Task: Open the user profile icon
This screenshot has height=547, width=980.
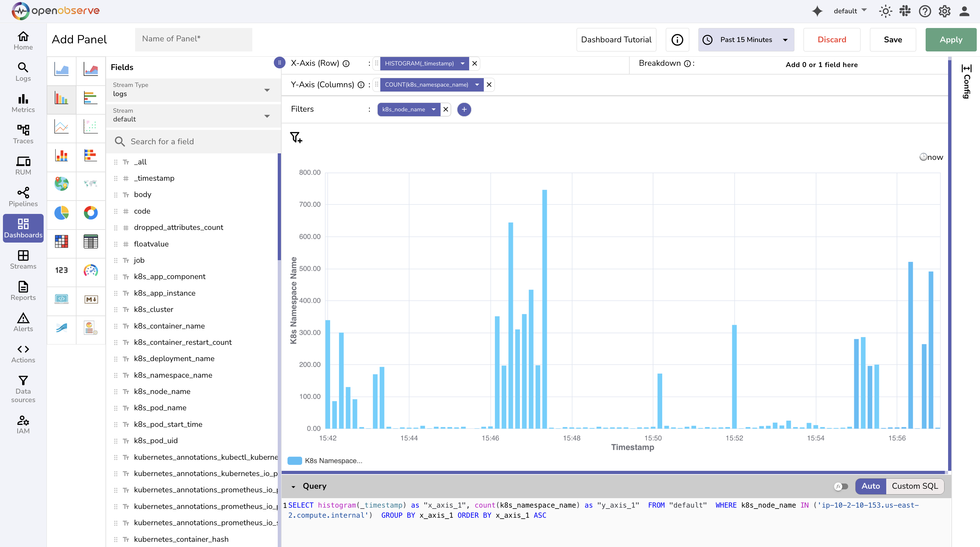Action: (964, 11)
